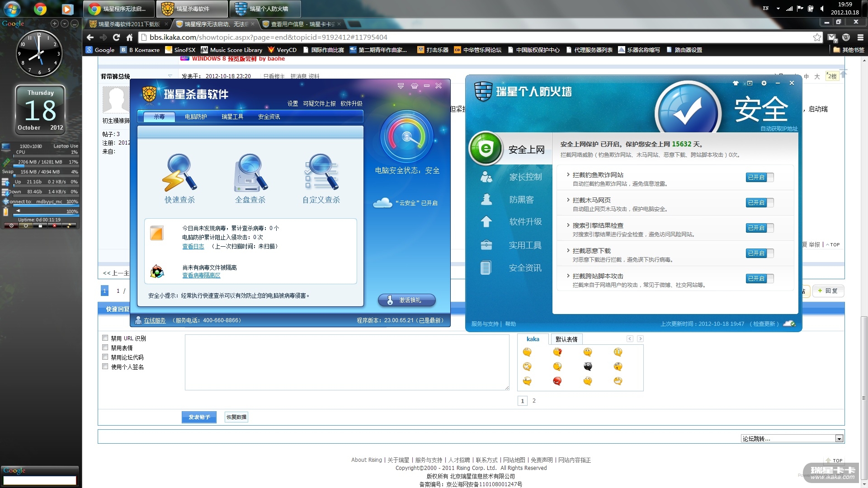Click the firewall settings gear icon
The height and width of the screenshot is (488, 868).
tap(764, 83)
